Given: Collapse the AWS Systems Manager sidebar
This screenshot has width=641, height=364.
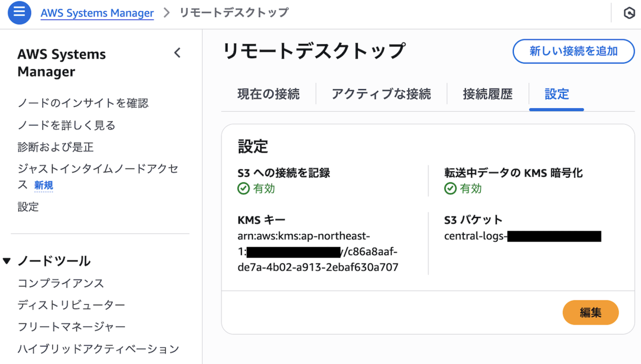Looking at the screenshot, I should click(x=177, y=53).
